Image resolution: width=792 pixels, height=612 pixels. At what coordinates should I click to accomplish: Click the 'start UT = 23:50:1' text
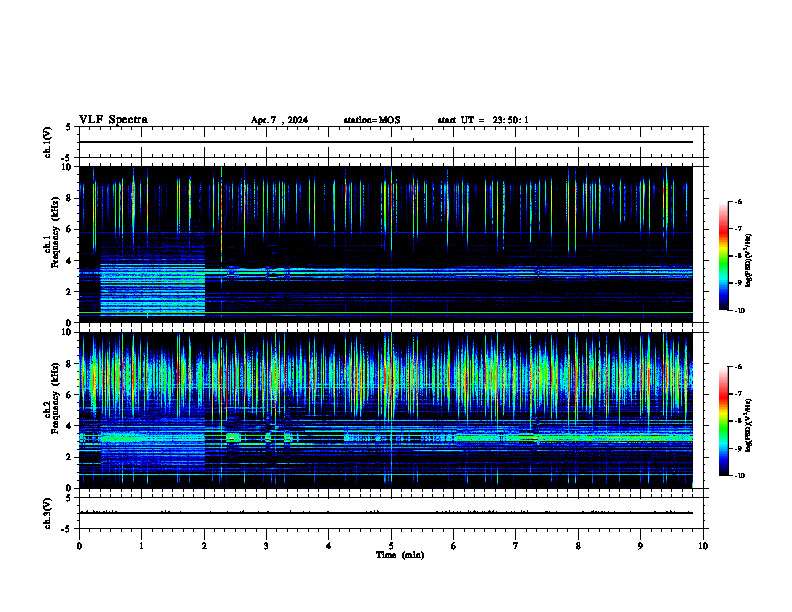click(483, 120)
